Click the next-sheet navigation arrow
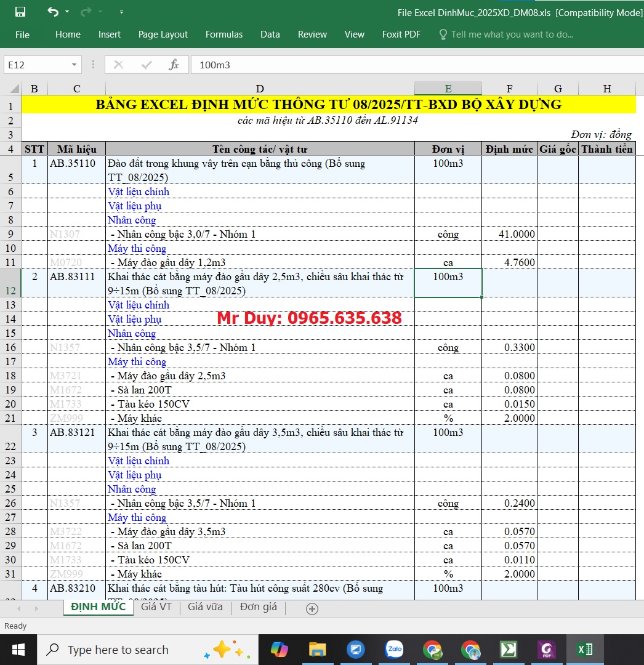Viewport: 644px width, 665px height. [35, 608]
